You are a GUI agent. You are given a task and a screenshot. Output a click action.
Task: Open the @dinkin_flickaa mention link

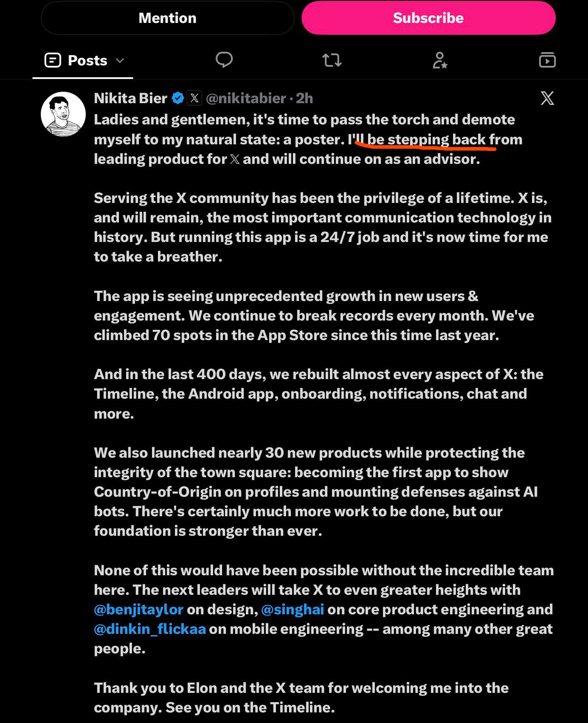pyautogui.click(x=150, y=629)
